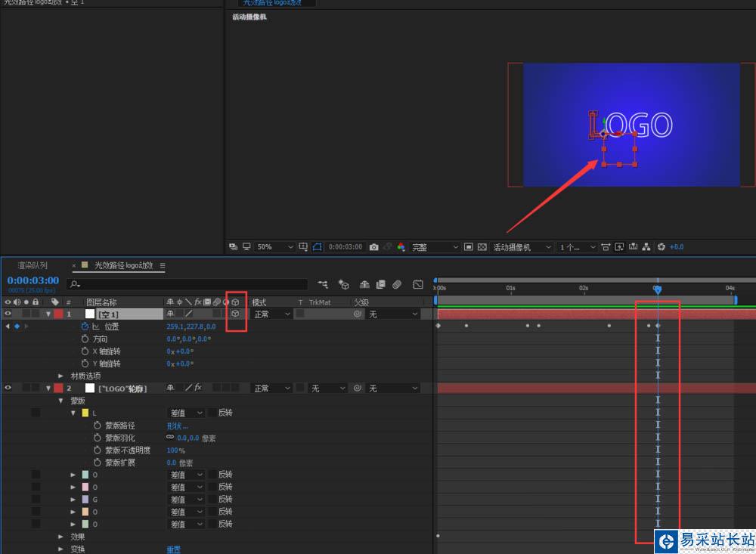Click the 父级 column header

tap(361, 302)
